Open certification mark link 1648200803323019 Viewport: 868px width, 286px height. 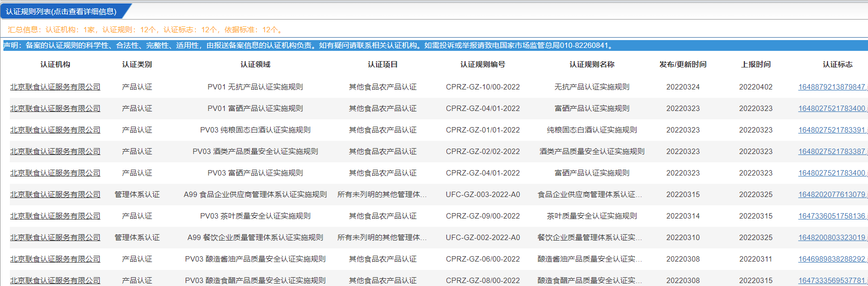point(833,238)
